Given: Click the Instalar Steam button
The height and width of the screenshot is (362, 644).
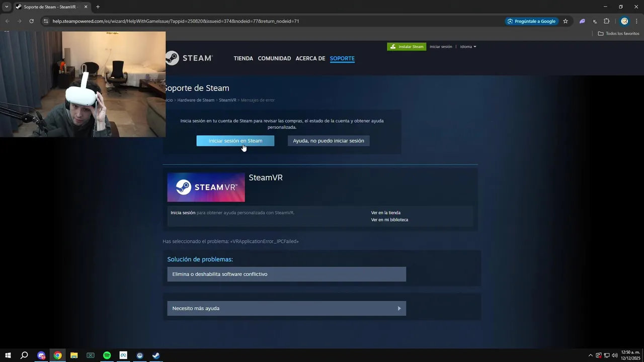Looking at the screenshot, I should [x=407, y=47].
